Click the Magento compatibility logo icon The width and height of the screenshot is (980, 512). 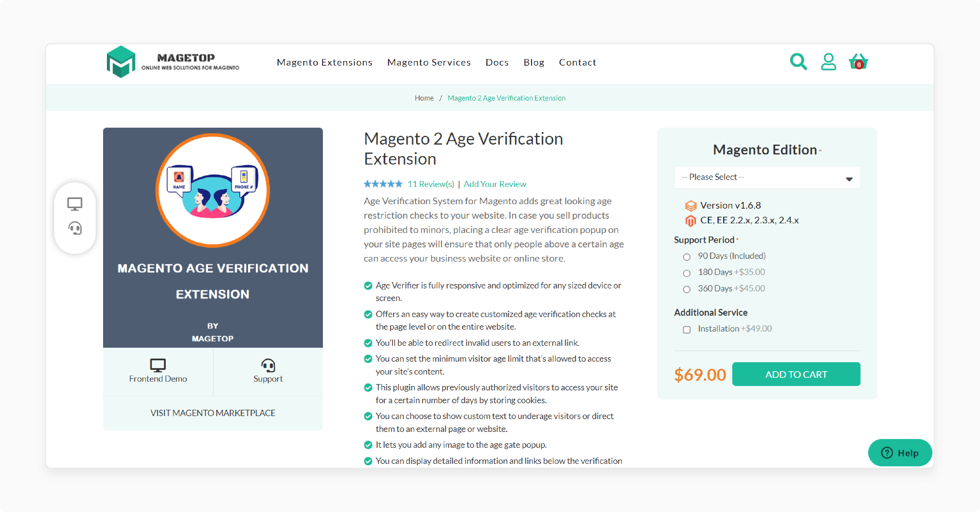click(690, 221)
